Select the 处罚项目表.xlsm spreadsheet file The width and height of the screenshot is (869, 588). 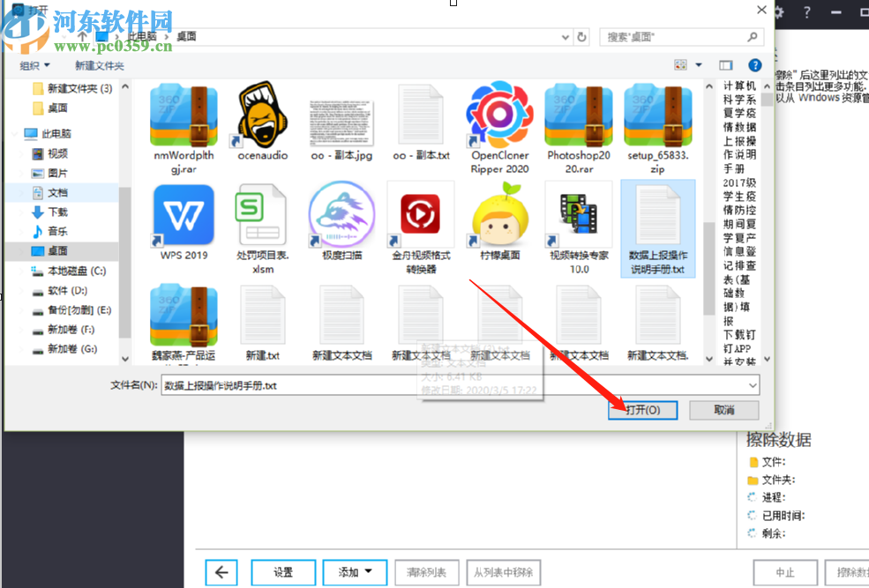(x=263, y=229)
